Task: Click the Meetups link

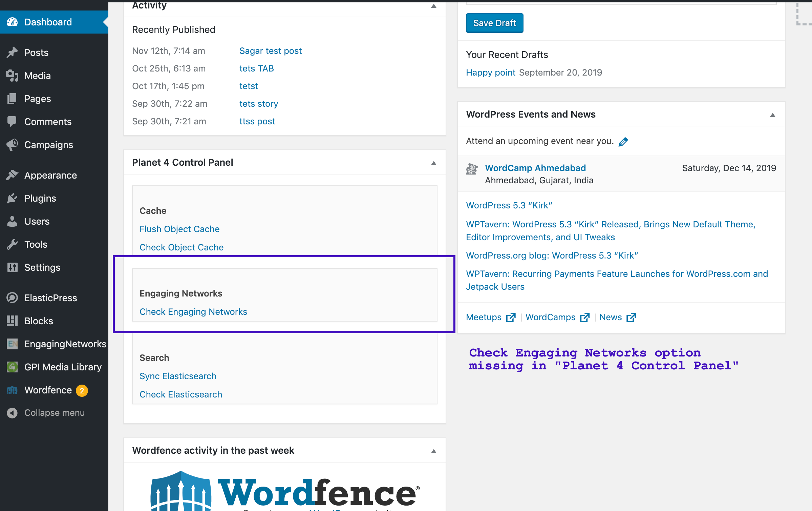Action: pyautogui.click(x=484, y=317)
